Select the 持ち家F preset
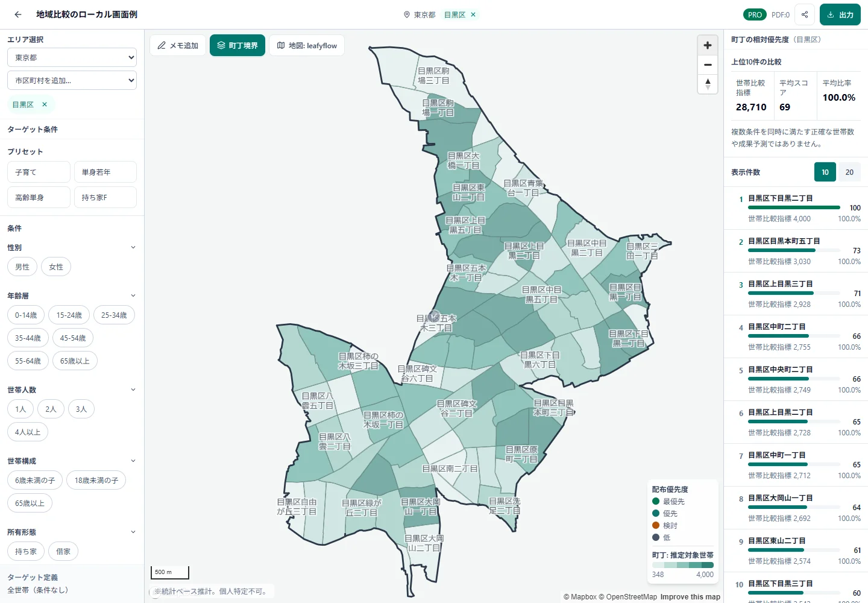The height and width of the screenshot is (603, 868). click(x=105, y=197)
